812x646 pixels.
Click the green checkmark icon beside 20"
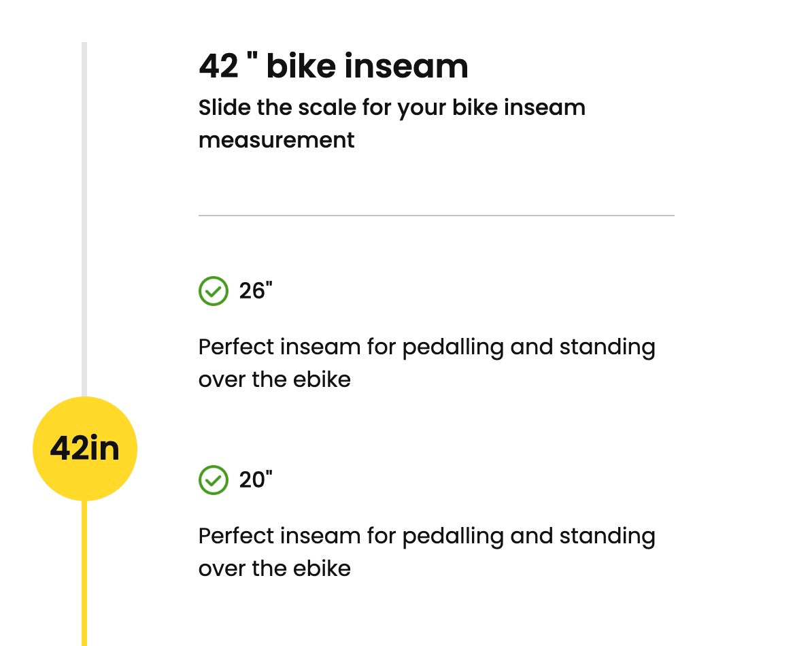(213, 480)
